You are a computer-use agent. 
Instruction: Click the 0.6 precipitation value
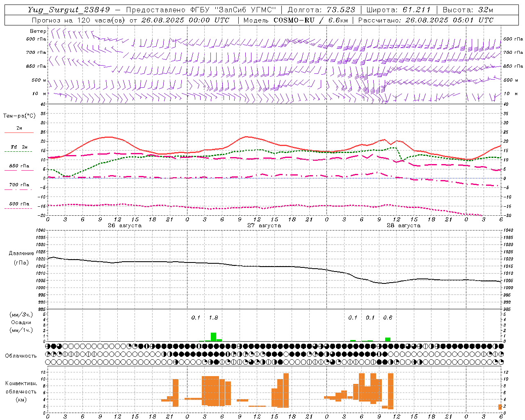[x=388, y=318]
